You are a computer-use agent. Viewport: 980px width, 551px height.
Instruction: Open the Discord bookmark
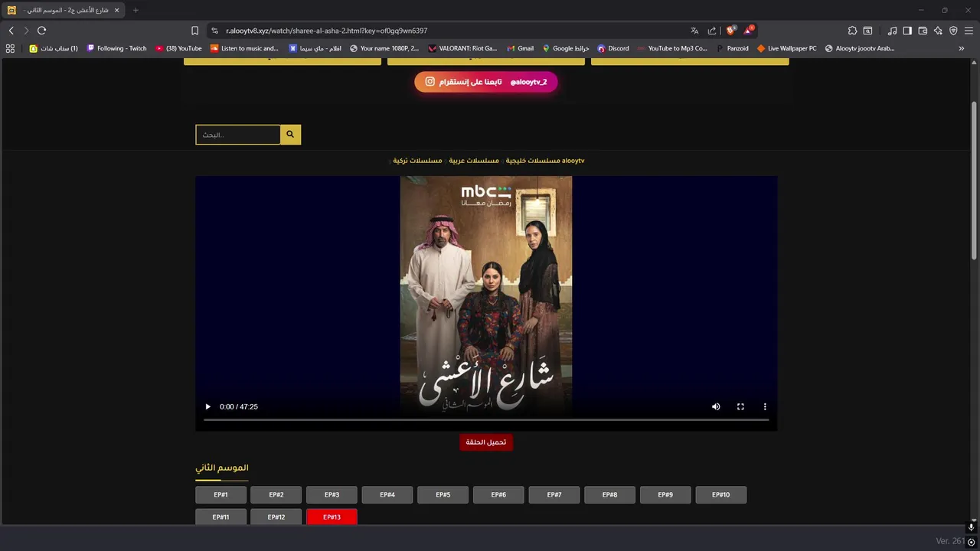[613, 48]
